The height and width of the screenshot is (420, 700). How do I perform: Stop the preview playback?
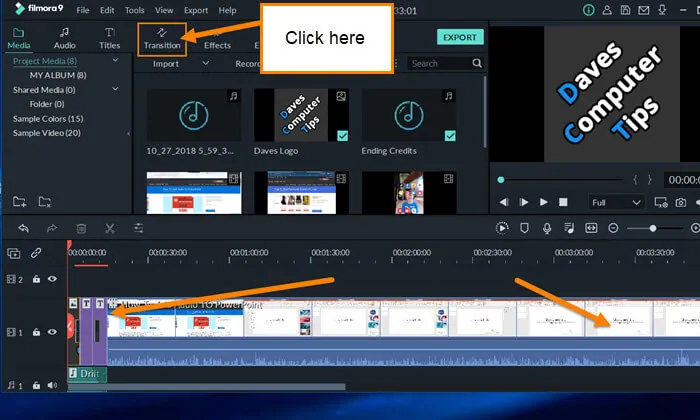coord(563,202)
